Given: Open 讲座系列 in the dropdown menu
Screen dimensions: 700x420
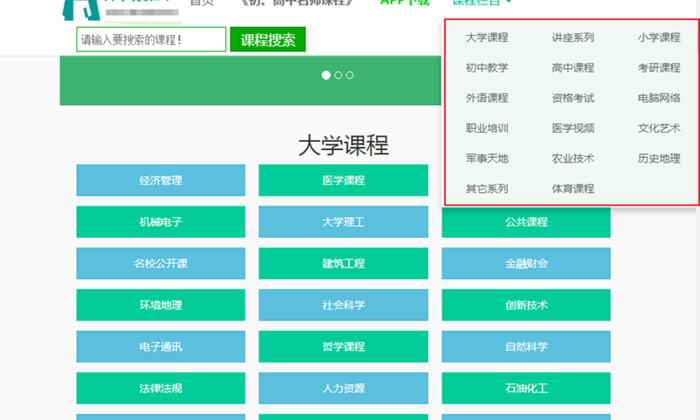Looking at the screenshot, I should click(573, 37).
